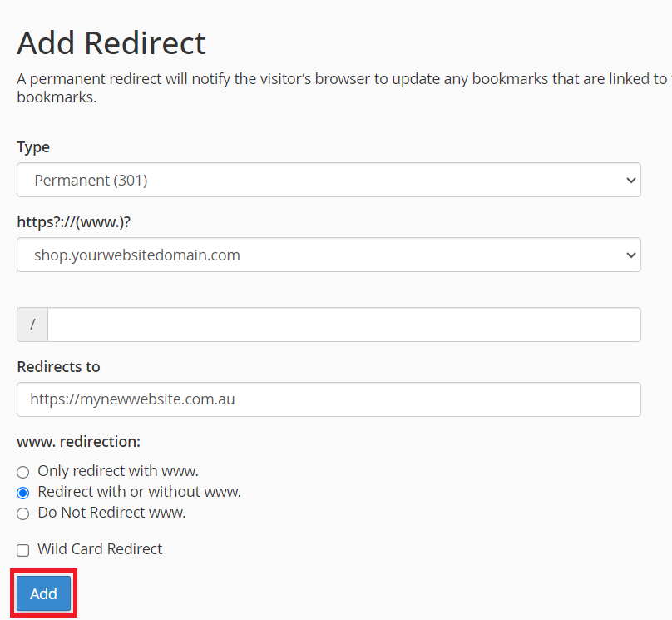This screenshot has width=672, height=620.
Task: Choose the "Redirect with or without www." radio button
Action: (23, 493)
